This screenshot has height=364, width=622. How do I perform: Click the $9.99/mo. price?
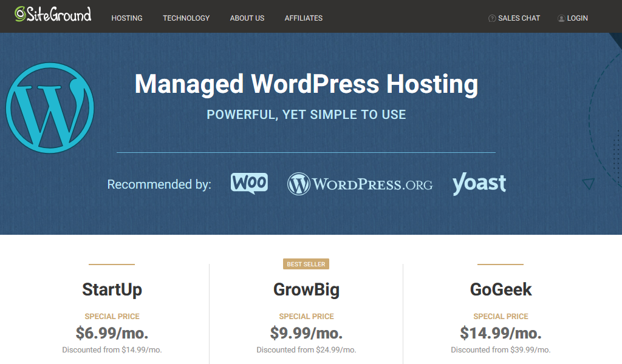pos(306,333)
